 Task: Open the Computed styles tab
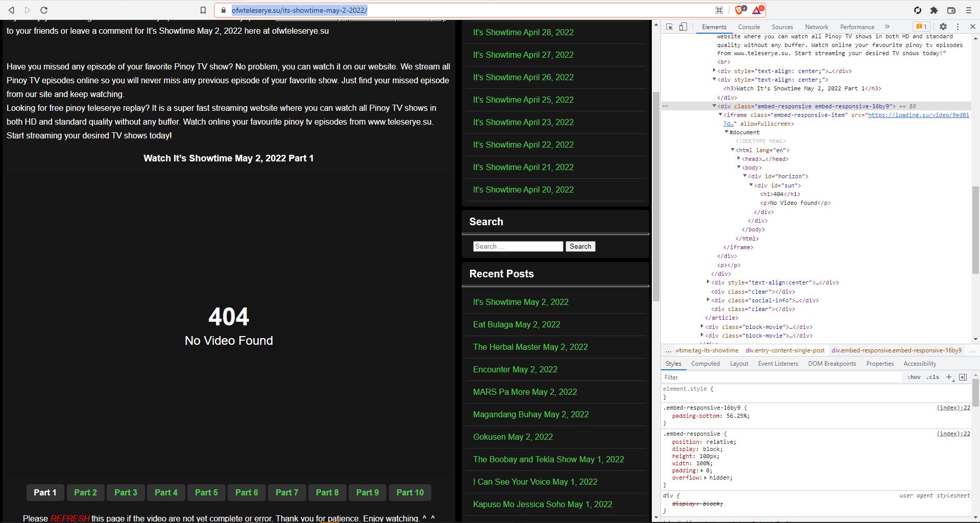tap(705, 364)
